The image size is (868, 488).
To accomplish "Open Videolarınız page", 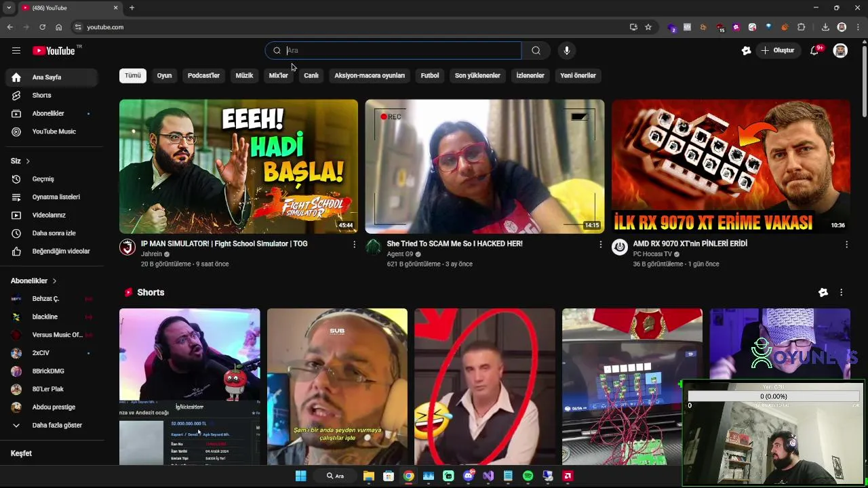I will [x=51, y=215].
